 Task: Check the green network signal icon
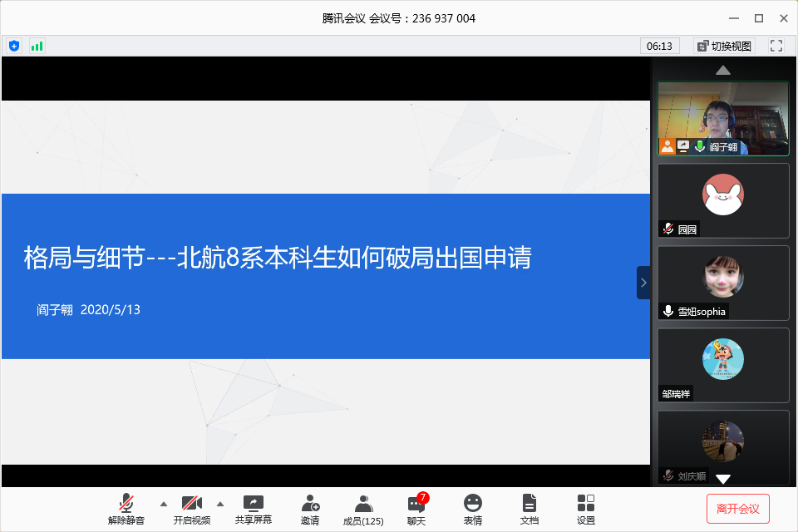37,46
